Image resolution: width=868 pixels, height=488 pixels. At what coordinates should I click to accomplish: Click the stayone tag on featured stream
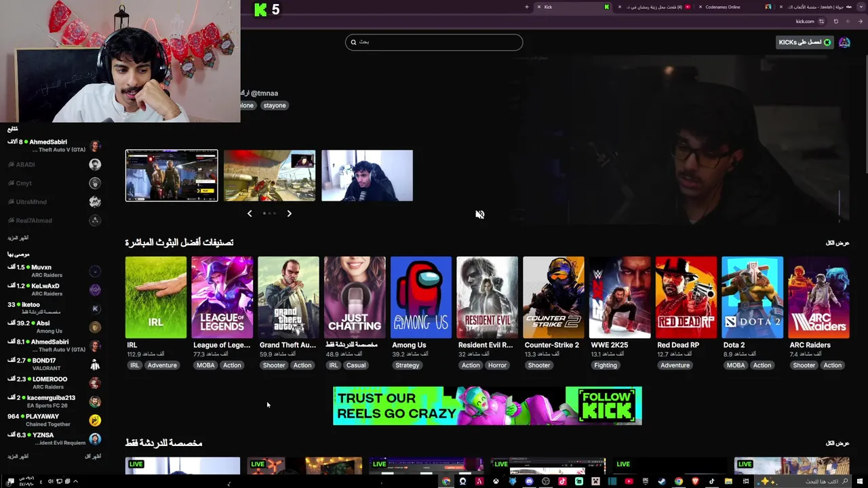275,105
